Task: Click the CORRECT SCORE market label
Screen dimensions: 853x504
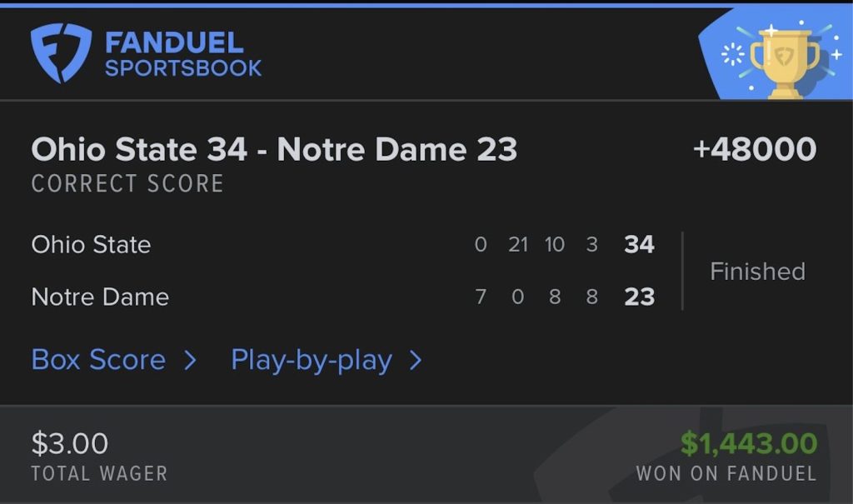Action: click(127, 184)
